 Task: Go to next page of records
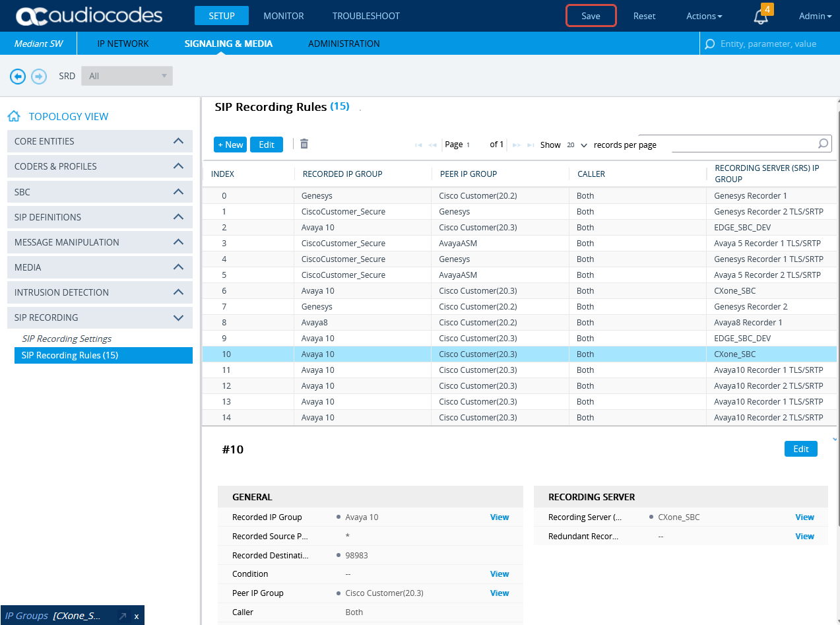pyautogui.click(x=517, y=145)
